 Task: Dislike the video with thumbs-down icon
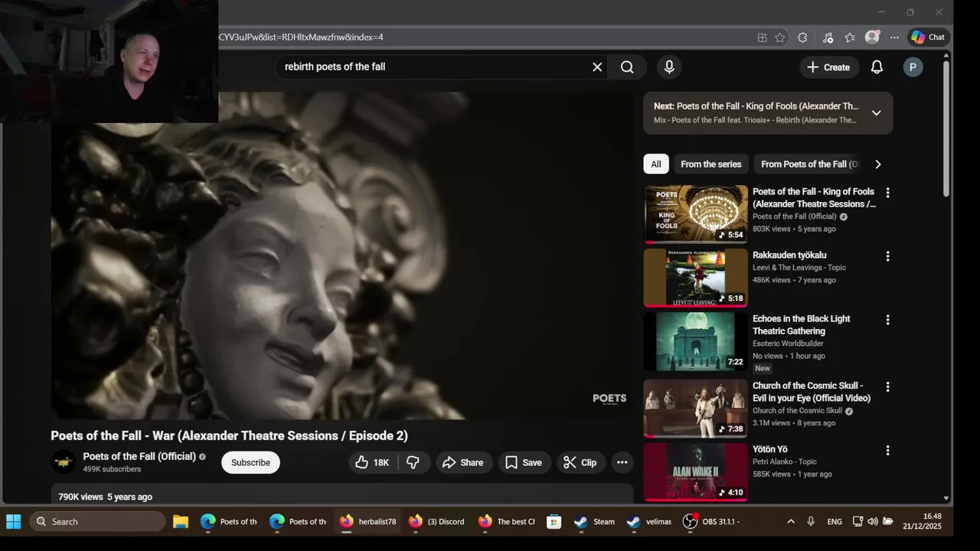coord(413,462)
